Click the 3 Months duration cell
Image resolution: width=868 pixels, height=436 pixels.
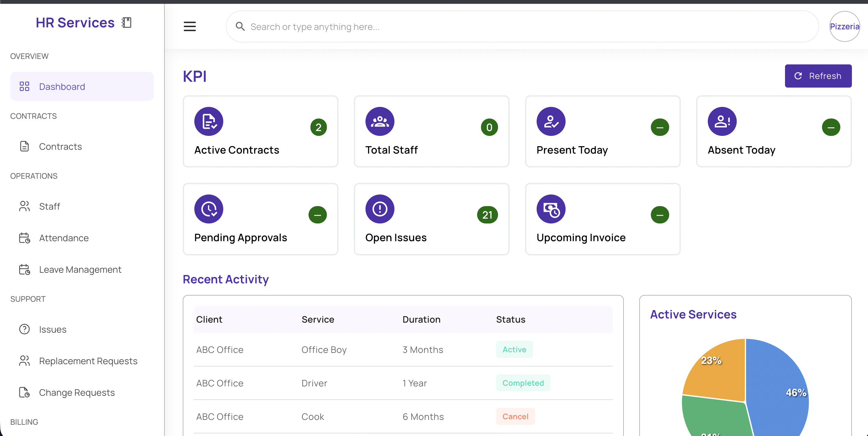(422, 350)
